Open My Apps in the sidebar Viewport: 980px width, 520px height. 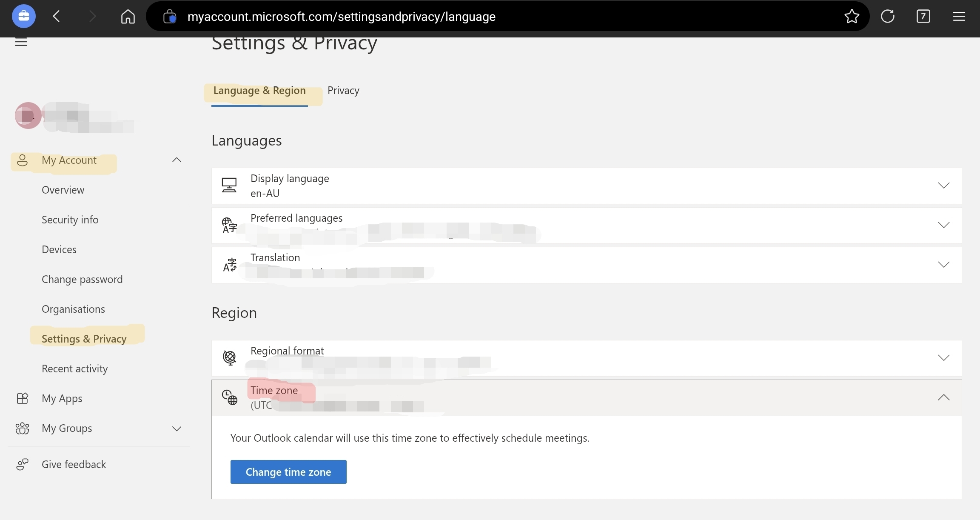click(x=62, y=399)
